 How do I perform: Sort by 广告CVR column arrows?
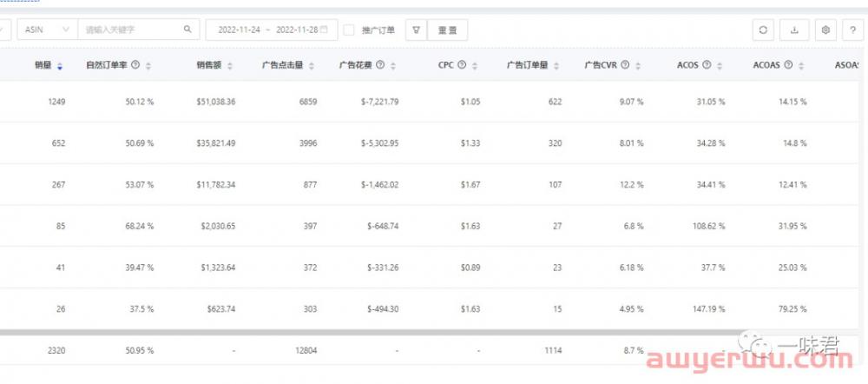pyautogui.click(x=638, y=66)
